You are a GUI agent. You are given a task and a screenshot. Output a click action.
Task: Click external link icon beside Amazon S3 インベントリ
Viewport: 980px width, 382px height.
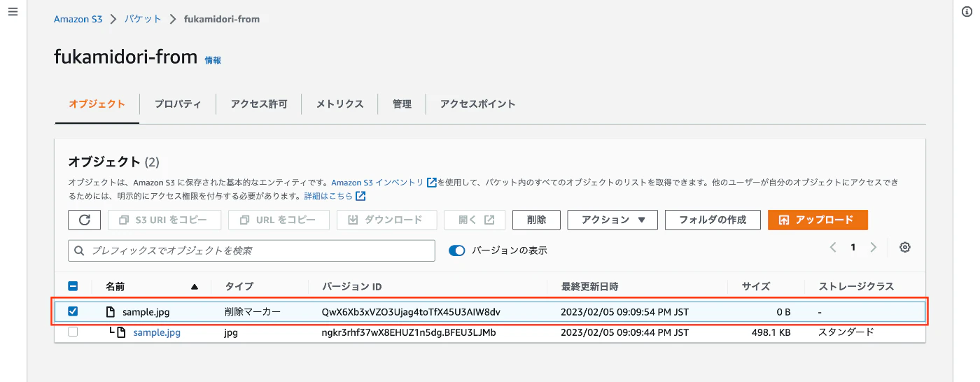tap(432, 183)
